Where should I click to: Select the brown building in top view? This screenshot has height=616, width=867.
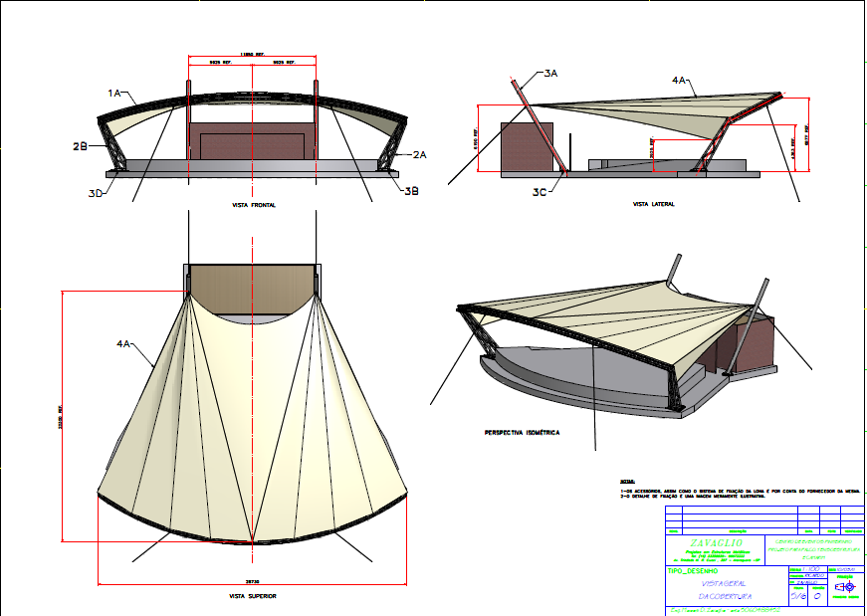pyautogui.click(x=253, y=289)
